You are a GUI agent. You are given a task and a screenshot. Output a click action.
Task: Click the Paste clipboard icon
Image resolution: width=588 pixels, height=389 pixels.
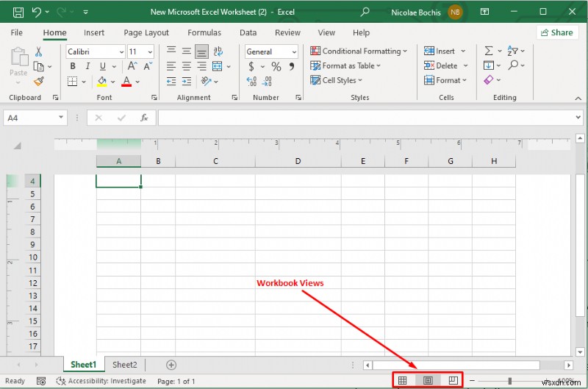(19, 57)
